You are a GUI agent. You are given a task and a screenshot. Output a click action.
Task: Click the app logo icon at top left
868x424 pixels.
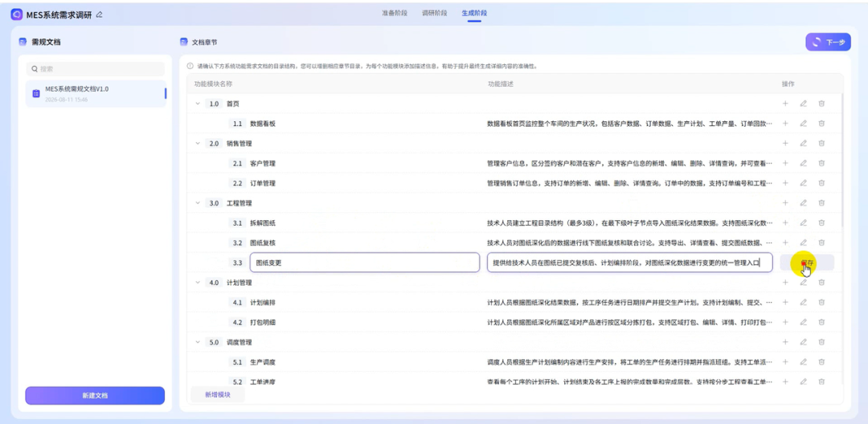(17, 14)
